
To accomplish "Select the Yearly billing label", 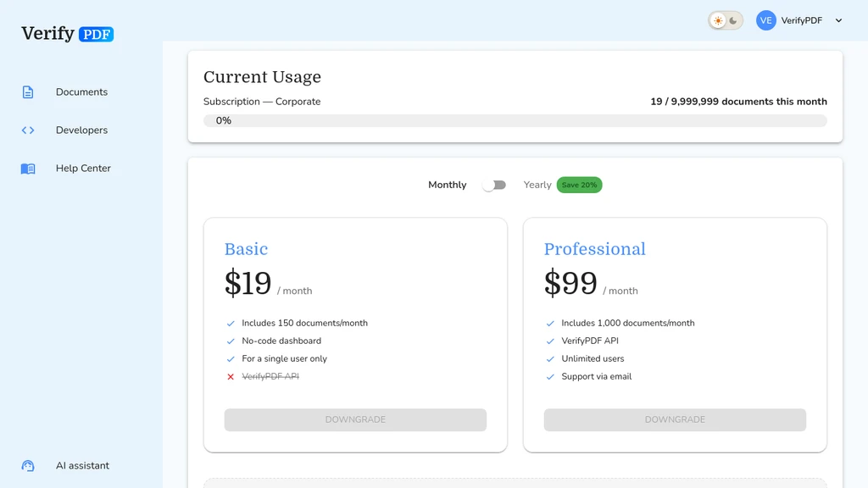I will pyautogui.click(x=537, y=185).
